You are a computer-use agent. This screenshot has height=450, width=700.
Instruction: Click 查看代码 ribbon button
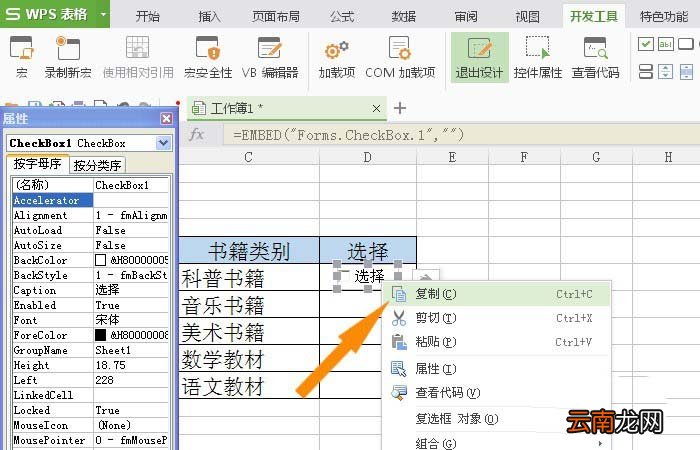(x=596, y=57)
